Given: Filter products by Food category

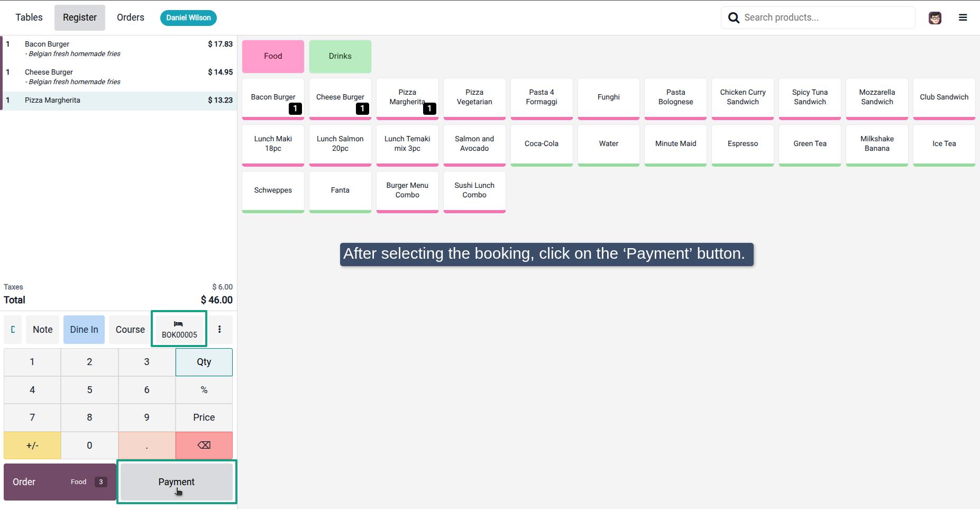Looking at the screenshot, I should coord(273,56).
